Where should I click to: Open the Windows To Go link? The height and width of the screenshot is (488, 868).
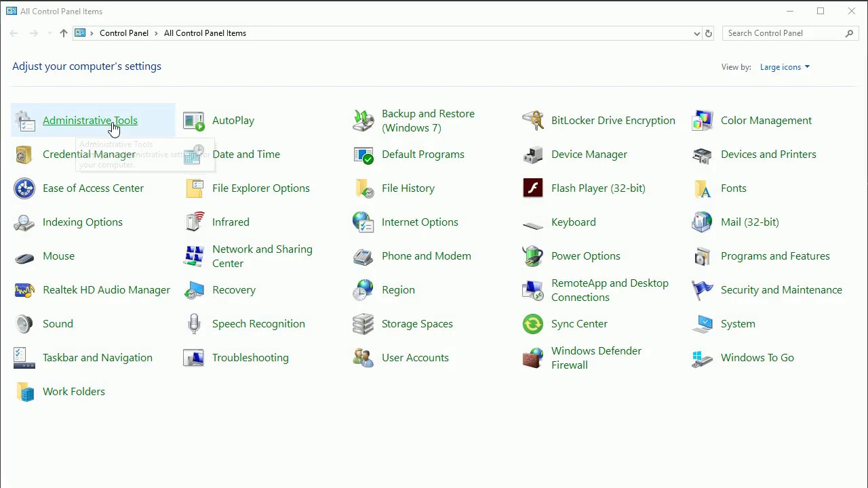pyautogui.click(x=757, y=358)
